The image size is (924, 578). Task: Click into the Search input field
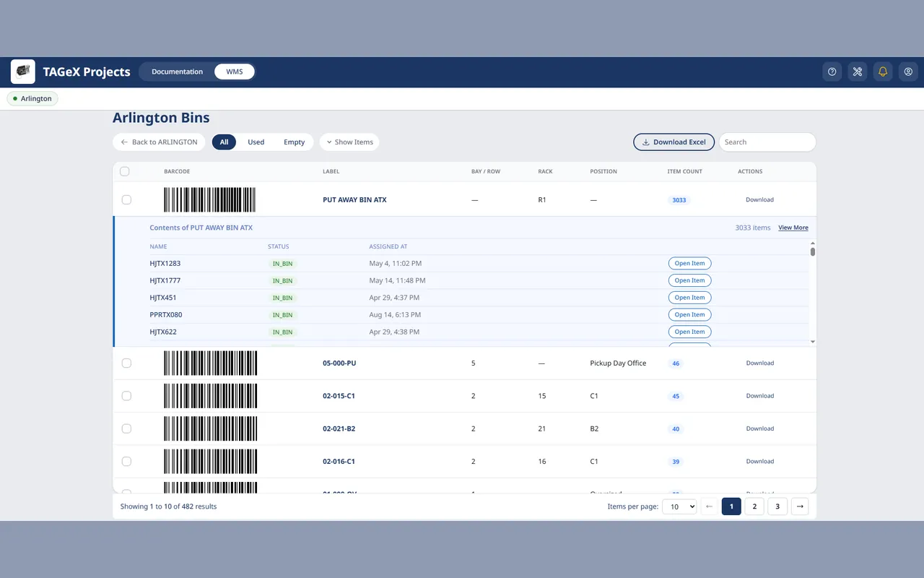click(767, 142)
